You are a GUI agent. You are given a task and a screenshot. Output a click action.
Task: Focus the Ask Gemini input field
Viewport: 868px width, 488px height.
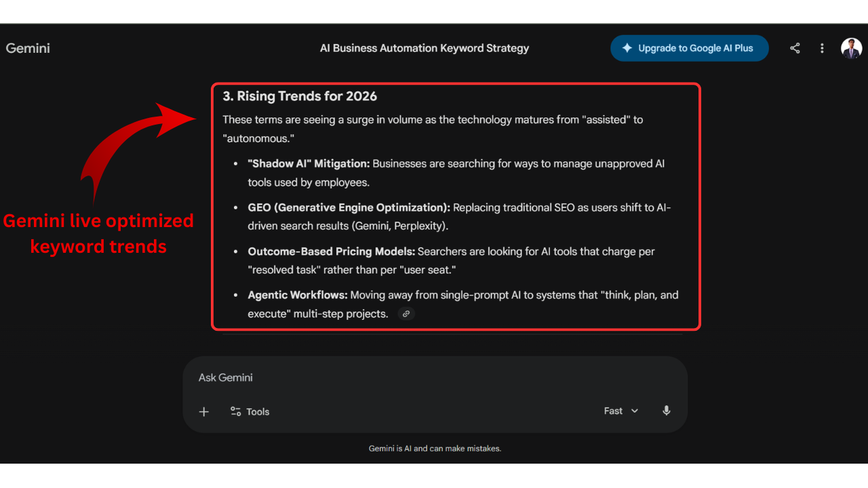pyautogui.click(x=435, y=378)
